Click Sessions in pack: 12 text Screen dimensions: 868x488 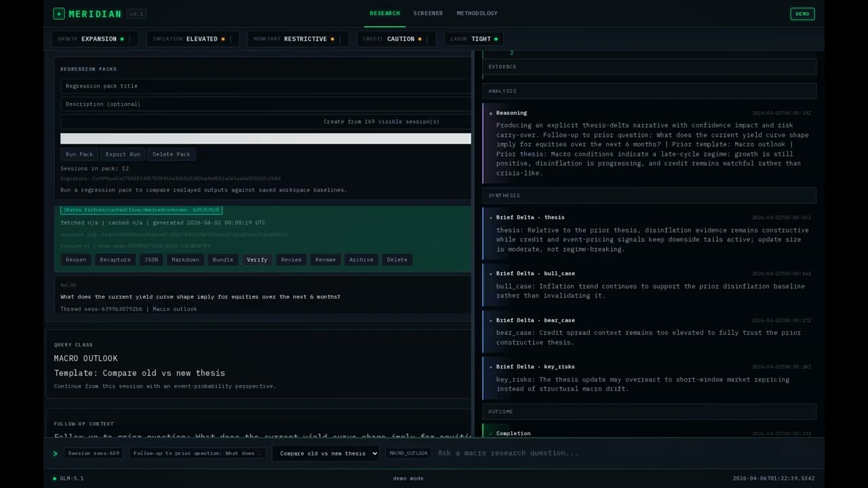tap(94, 169)
